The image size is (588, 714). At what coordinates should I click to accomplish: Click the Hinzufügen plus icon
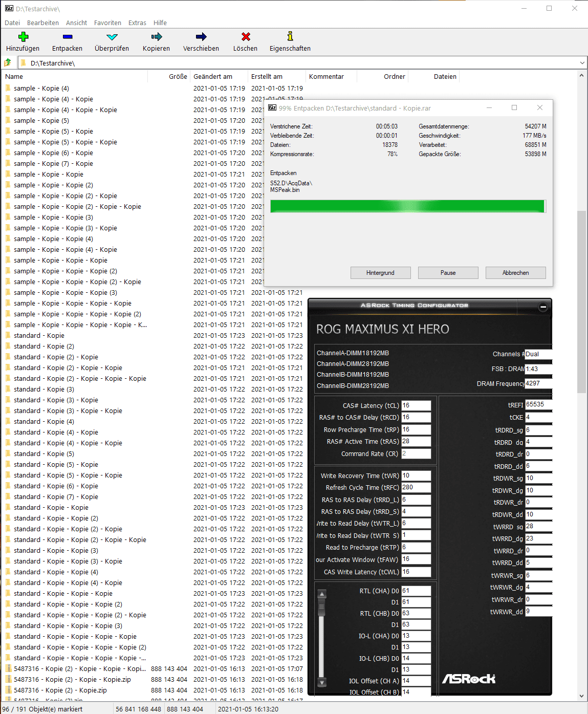(x=23, y=36)
